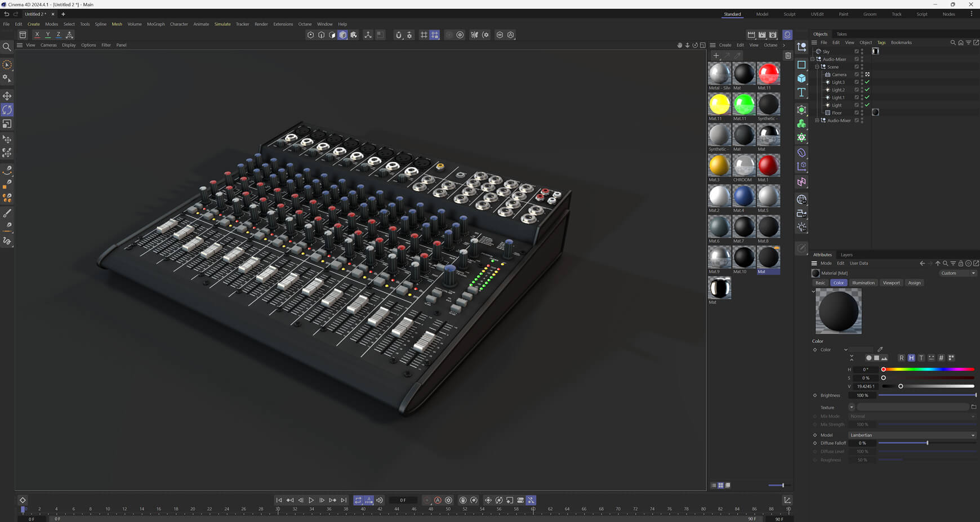This screenshot has width=980, height=522.
Task: Click the Sculpt layout button
Action: coord(789,14)
